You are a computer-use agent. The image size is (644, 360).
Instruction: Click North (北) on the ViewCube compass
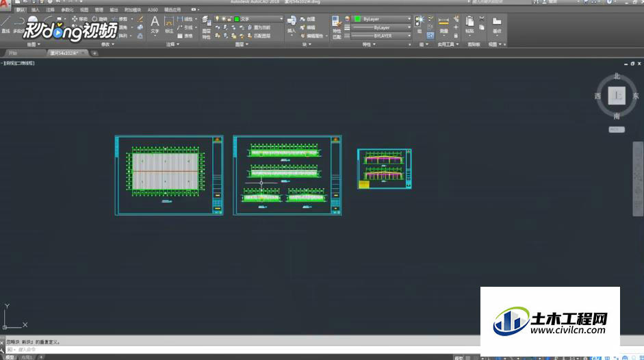point(617,77)
